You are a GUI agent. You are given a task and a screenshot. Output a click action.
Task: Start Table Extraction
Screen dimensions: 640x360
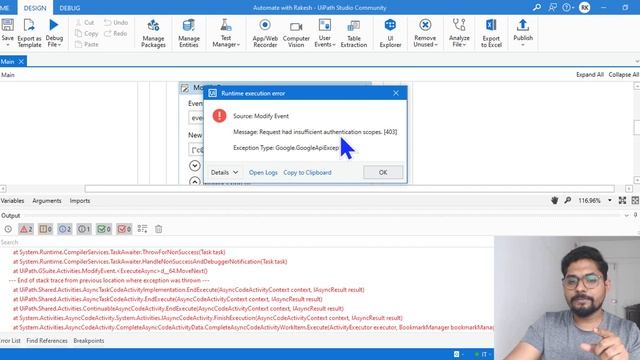coord(353,33)
